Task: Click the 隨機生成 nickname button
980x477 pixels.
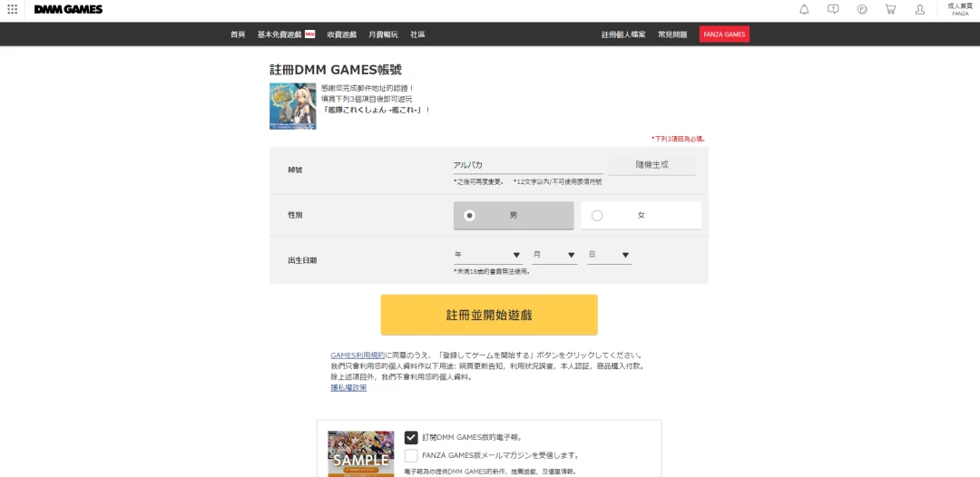Action: [x=652, y=165]
